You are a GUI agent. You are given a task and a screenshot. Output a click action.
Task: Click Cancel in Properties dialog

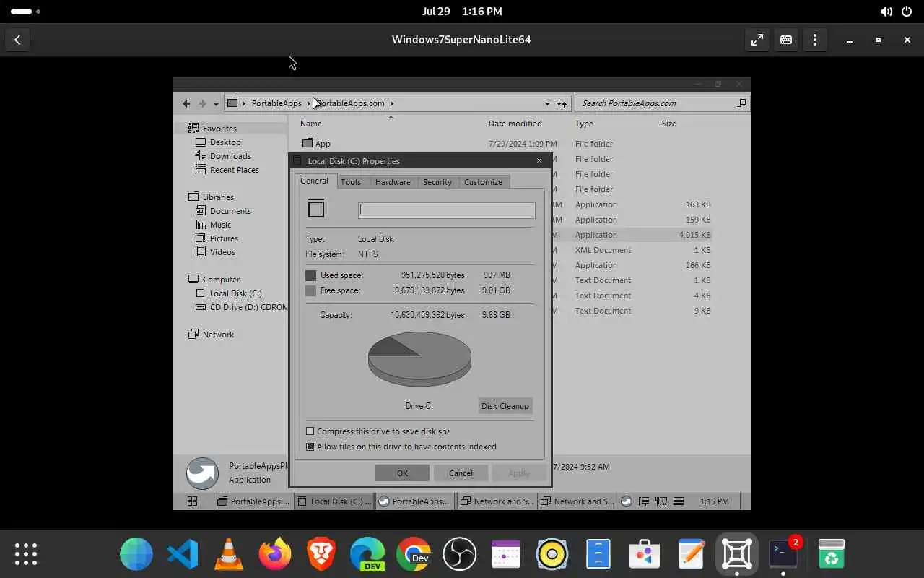pyautogui.click(x=461, y=473)
